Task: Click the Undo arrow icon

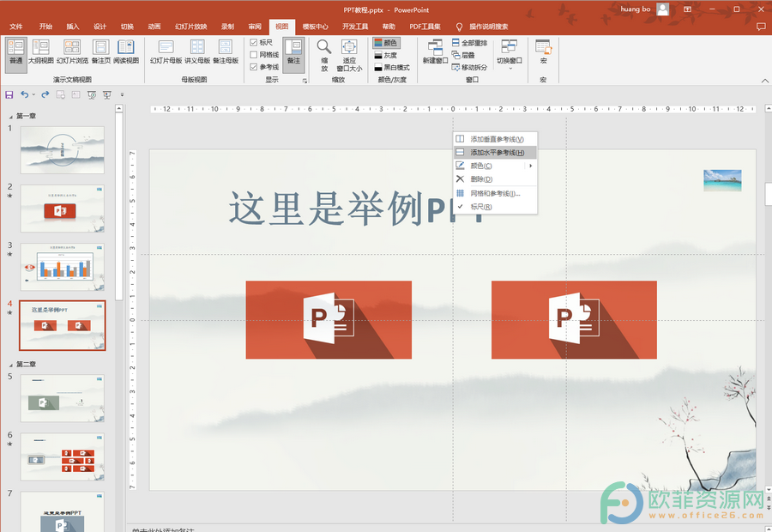Action: [x=25, y=94]
